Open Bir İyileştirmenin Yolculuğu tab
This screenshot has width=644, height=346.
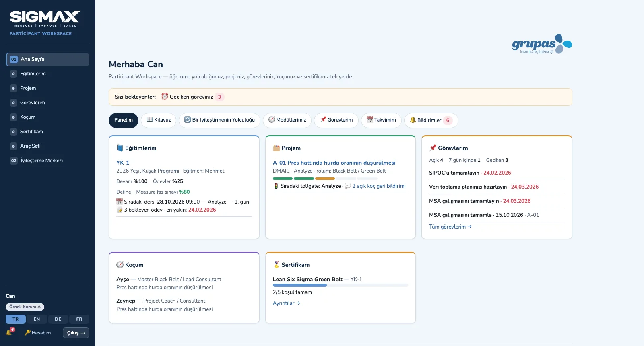tap(220, 120)
